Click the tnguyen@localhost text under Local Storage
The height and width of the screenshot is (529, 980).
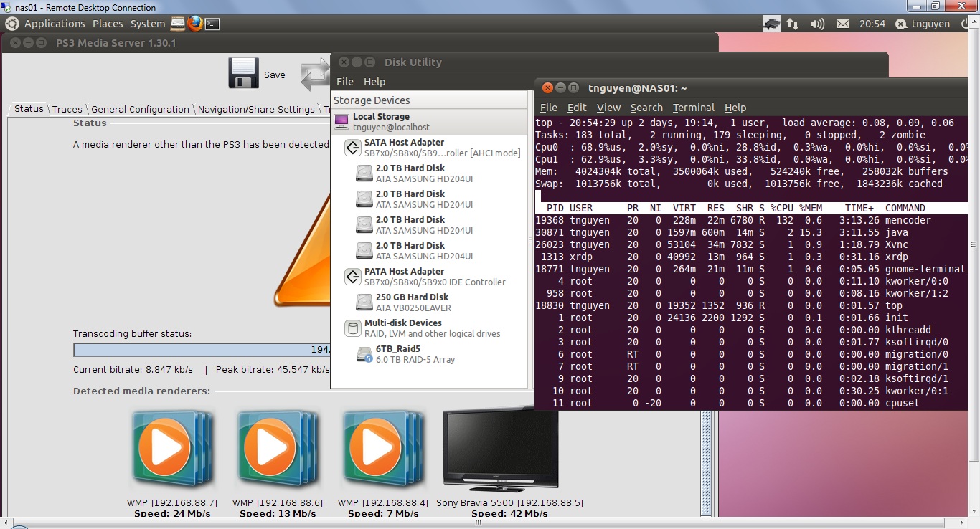(390, 127)
